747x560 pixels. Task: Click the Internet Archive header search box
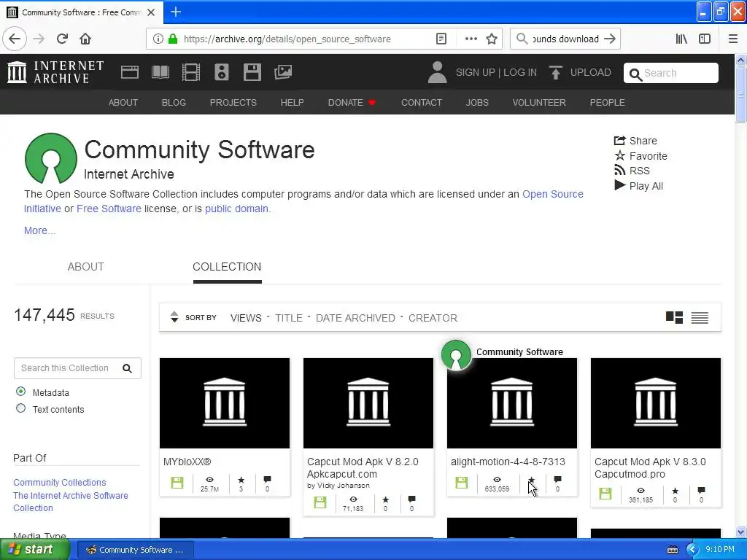click(671, 73)
